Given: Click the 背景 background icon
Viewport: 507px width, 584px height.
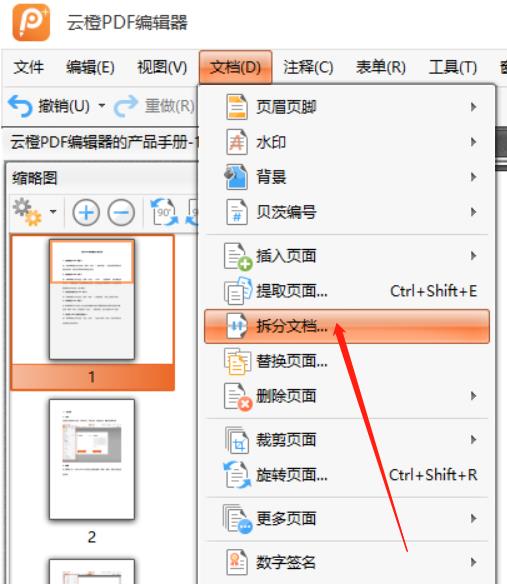Looking at the screenshot, I should (x=236, y=177).
